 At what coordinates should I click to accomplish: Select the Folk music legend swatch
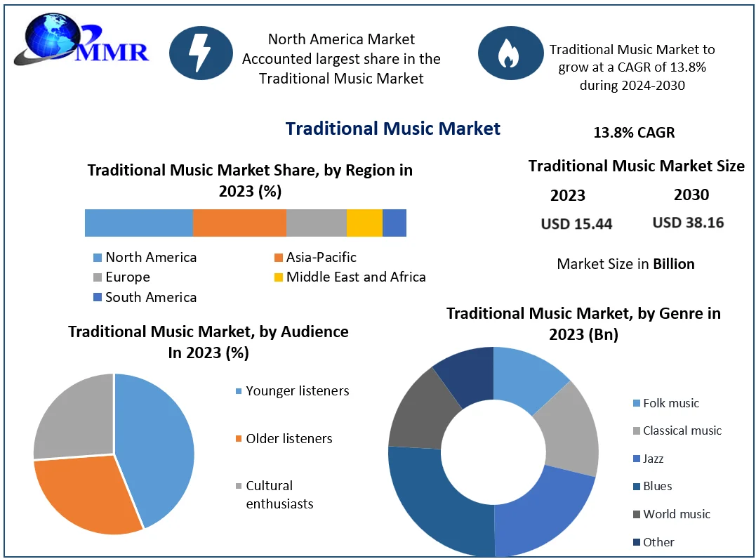tap(636, 403)
